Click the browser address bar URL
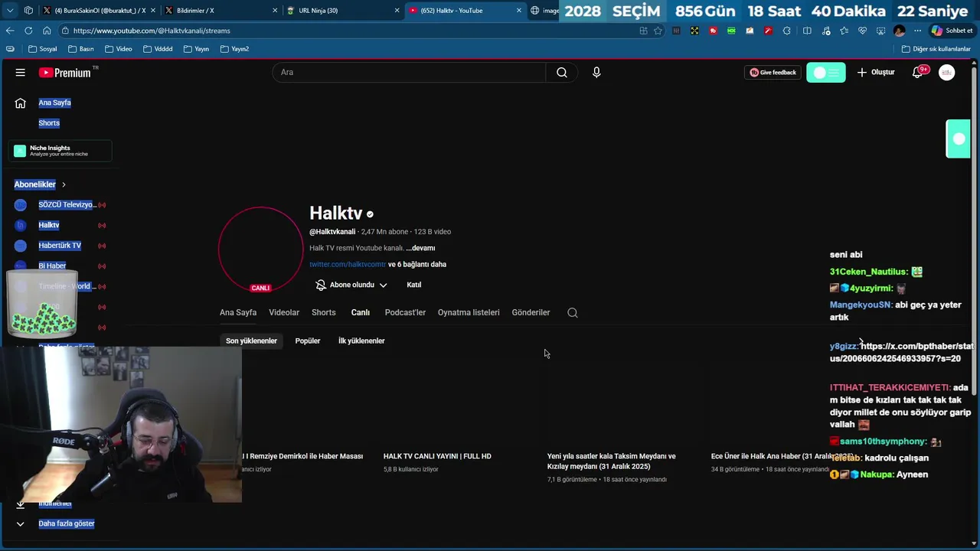The image size is (980, 551). 152,31
